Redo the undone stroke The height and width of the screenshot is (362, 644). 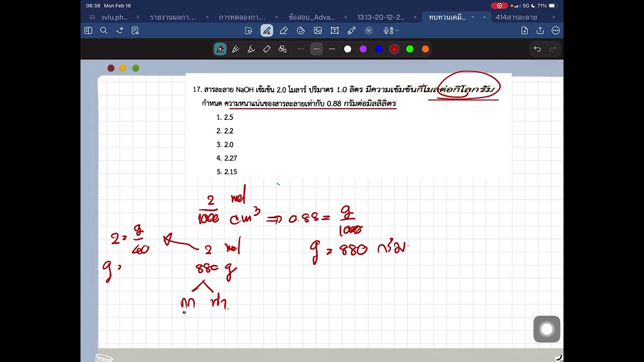click(553, 49)
